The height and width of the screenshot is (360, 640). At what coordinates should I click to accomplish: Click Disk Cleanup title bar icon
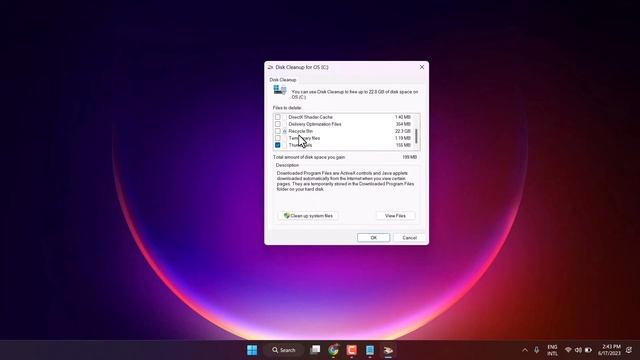point(270,67)
